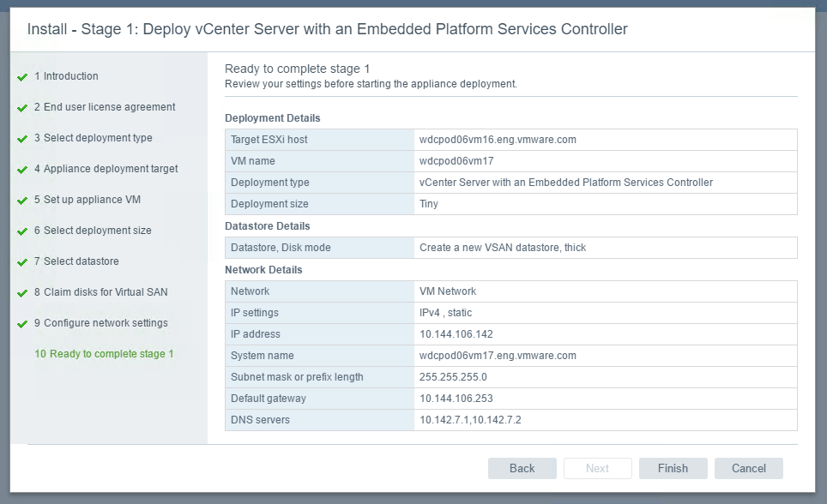Viewport: 827px width, 504px height.
Task: Jump to step 3 Select deployment type
Action: (94, 138)
